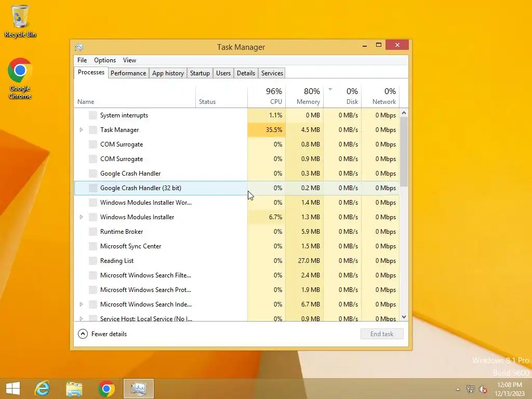Switch to the App history tab
The height and width of the screenshot is (399, 532).
pyautogui.click(x=168, y=73)
